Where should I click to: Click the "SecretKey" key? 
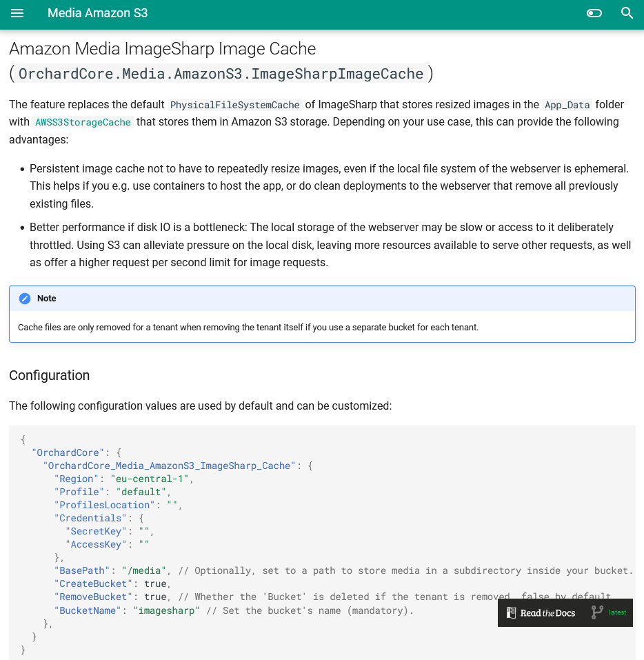(x=96, y=531)
